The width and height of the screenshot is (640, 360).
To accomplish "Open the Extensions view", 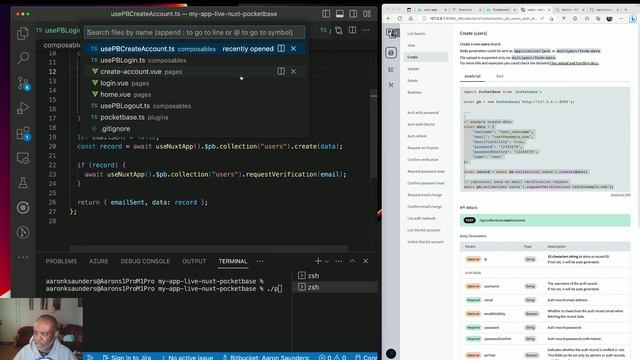I will [23, 133].
